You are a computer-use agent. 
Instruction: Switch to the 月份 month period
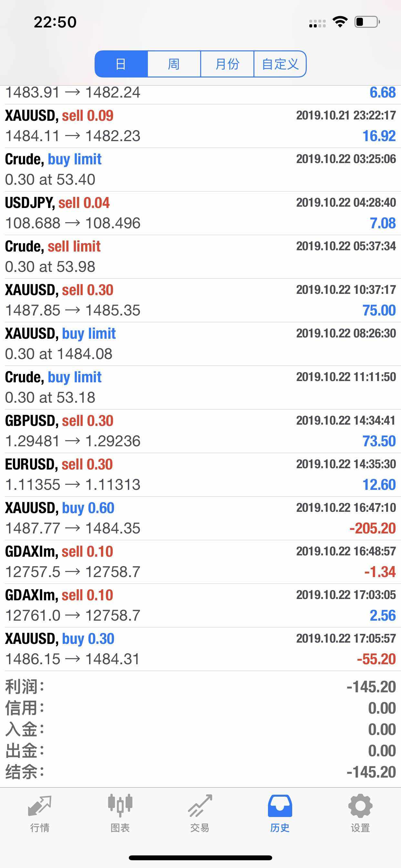point(227,64)
